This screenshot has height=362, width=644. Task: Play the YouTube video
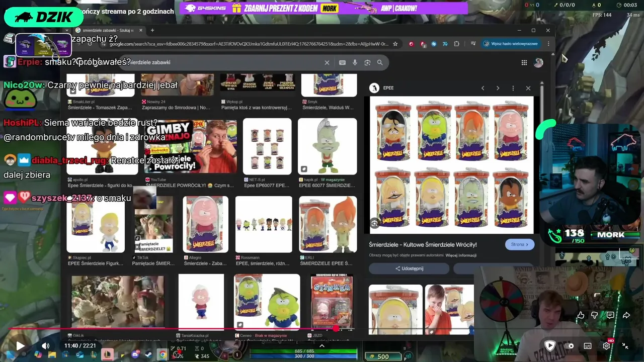[20, 346]
